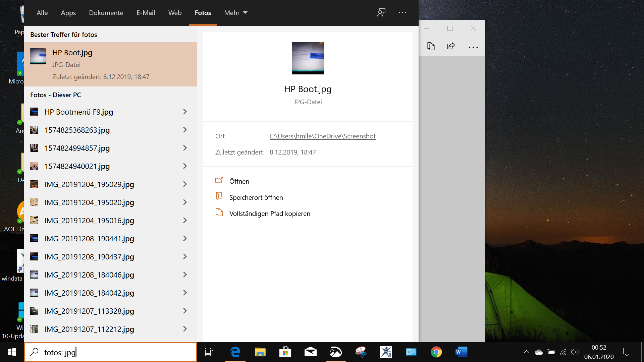Launch Microsoft Edge from taskbar
The width and height of the screenshot is (644, 362).
[x=235, y=352]
